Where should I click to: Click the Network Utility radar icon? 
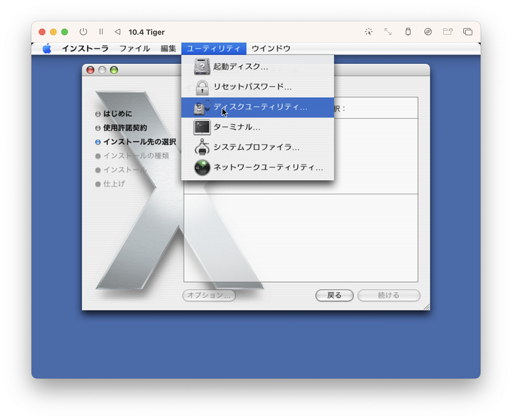click(202, 167)
